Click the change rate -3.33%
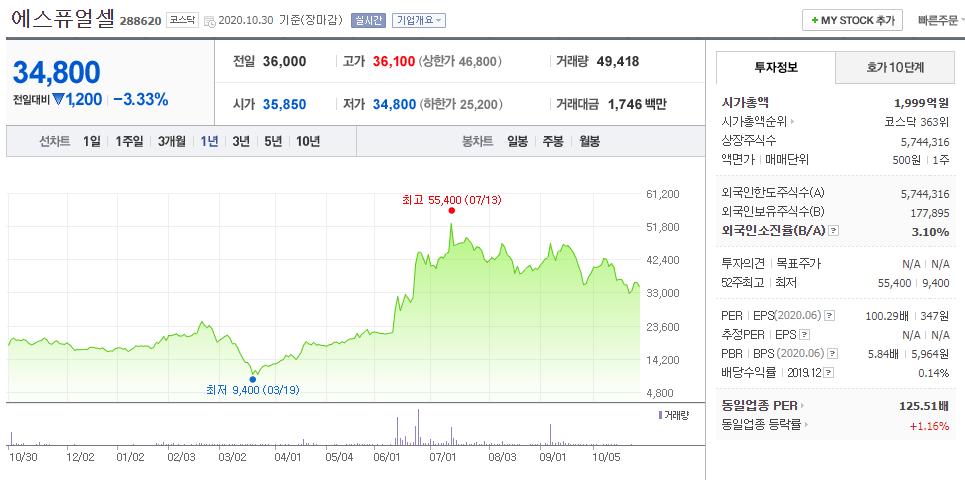 click(x=141, y=100)
